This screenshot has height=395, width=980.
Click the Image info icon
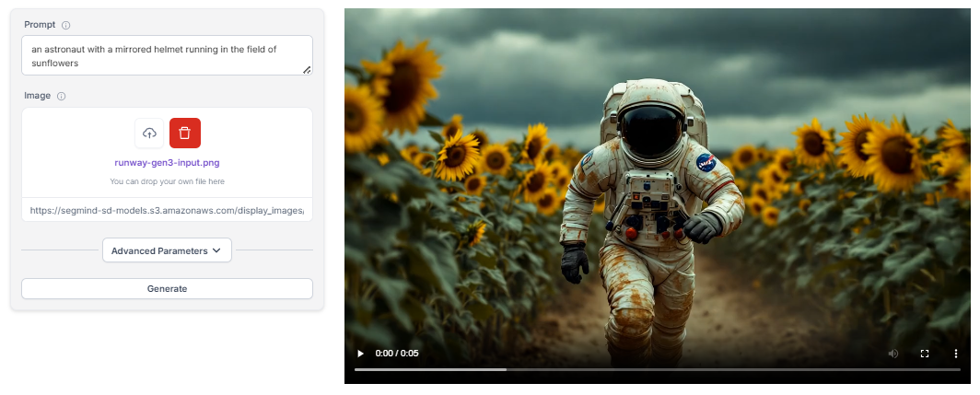tap(61, 97)
